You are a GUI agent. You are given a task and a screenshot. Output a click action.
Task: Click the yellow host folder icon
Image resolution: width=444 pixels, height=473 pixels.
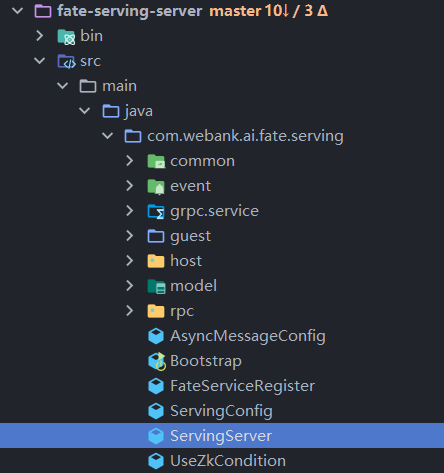pos(156,261)
